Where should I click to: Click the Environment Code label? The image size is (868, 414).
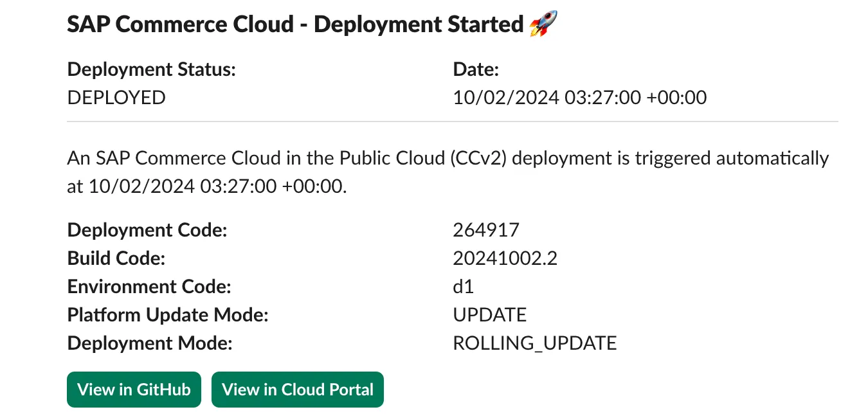click(149, 287)
